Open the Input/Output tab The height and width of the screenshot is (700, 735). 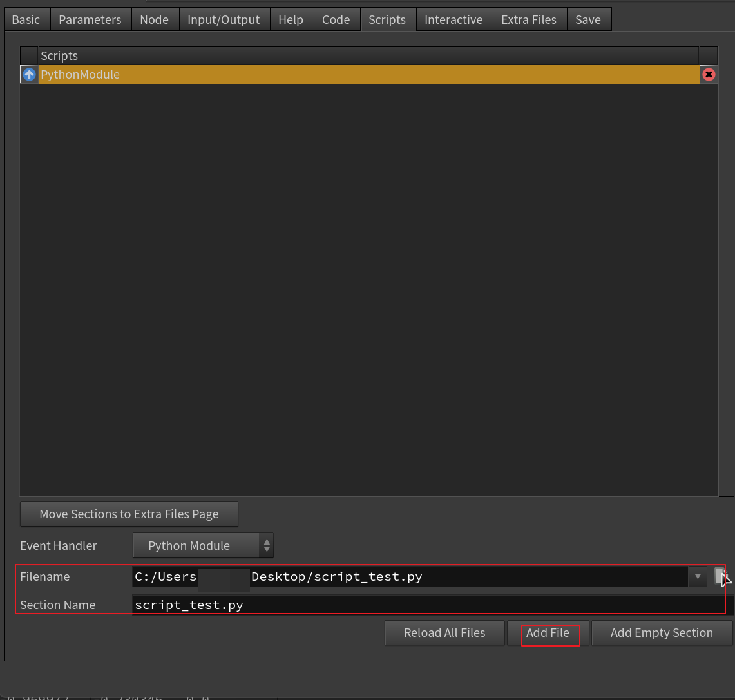click(x=224, y=20)
